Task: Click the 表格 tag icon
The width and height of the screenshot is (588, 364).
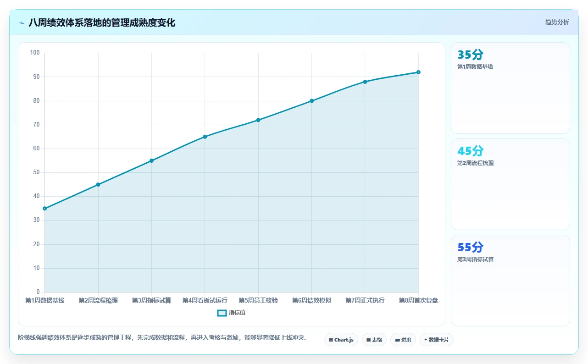Action: click(x=368, y=340)
